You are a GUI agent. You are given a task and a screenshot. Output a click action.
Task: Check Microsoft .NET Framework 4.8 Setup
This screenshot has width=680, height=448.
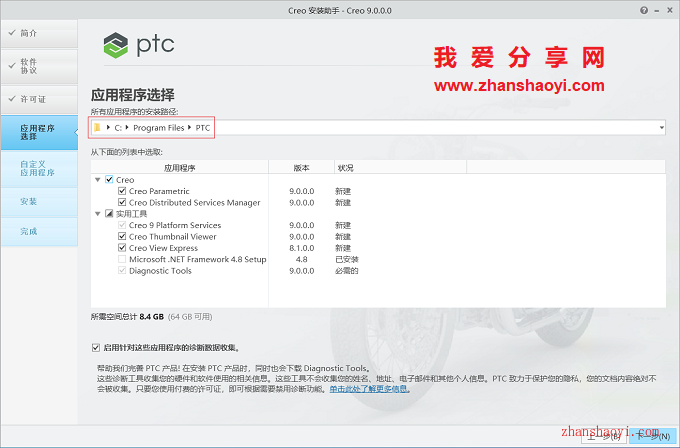122,259
